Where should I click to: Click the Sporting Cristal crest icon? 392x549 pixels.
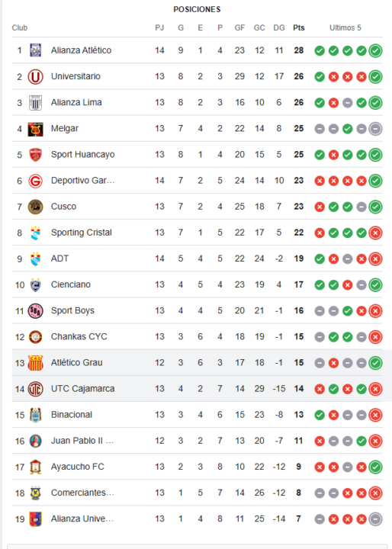pos(35,233)
